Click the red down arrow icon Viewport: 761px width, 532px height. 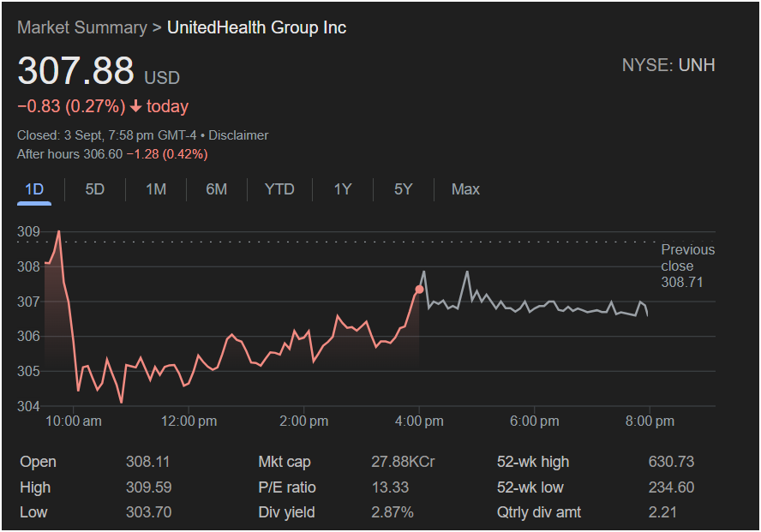pyautogui.click(x=136, y=106)
